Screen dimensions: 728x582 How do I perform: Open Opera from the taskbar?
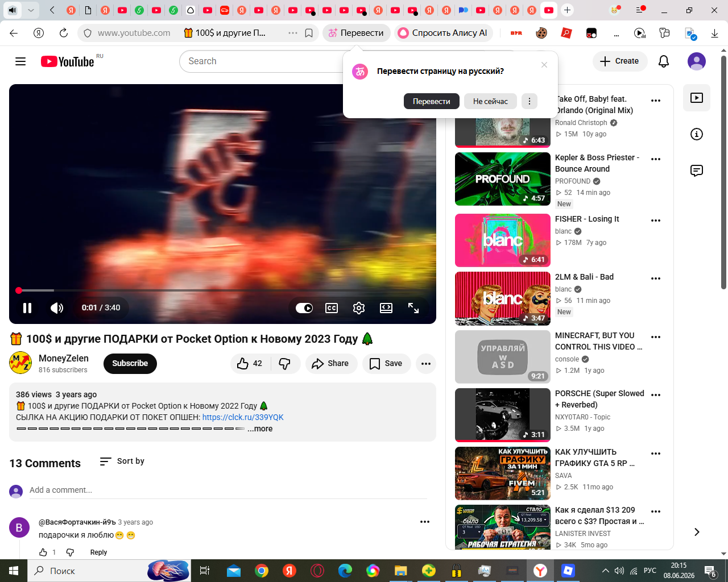[x=317, y=571]
